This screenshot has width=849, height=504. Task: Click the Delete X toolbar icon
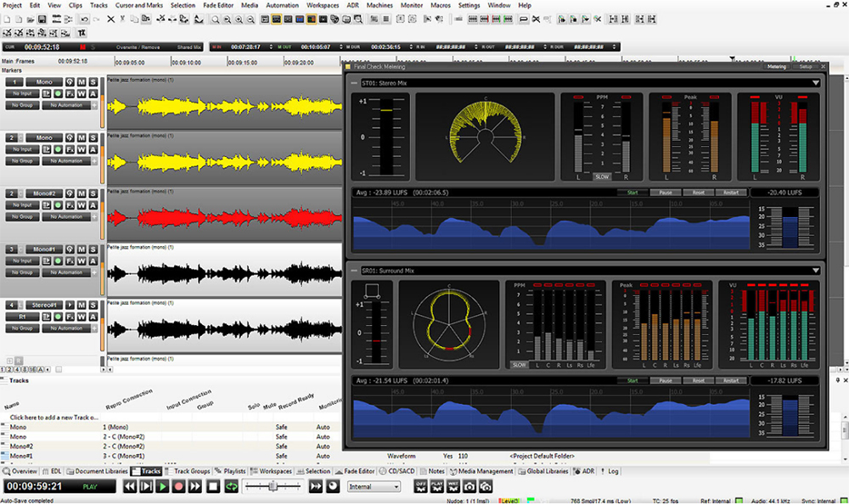click(110, 20)
